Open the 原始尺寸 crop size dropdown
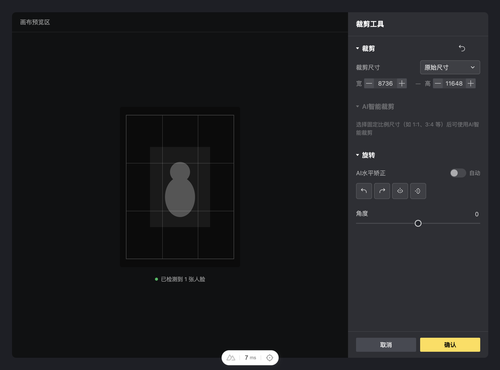This screenshot has width=500, height=370. (x=450, y=67)
